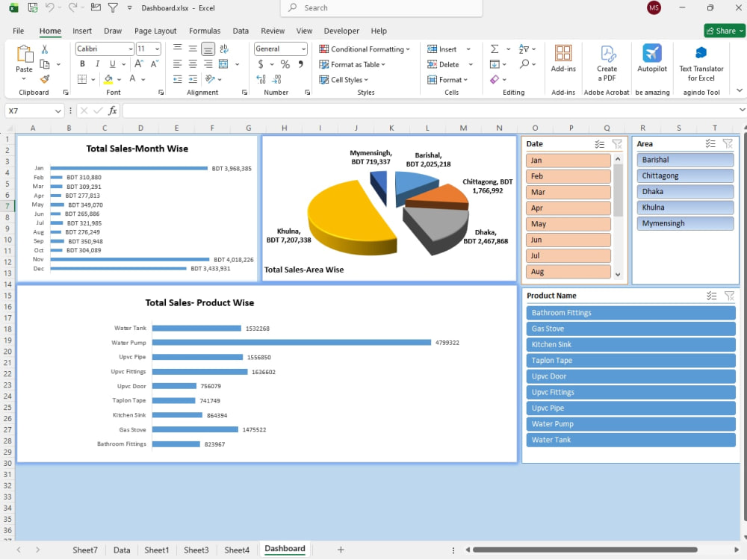Toggle multi-select in Product Name slicer
The image size is (747, 560).
[x=711, y=296]
